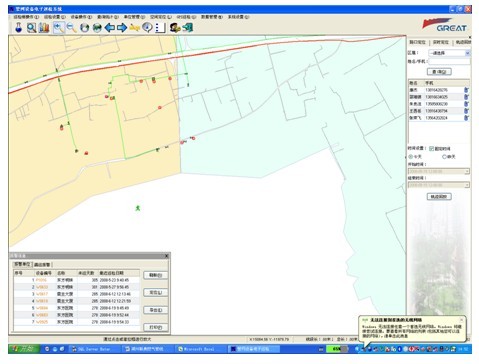The image size is (479, 364).
Task: Open the first menu in the menu bar
Action: tap(26, 17)
